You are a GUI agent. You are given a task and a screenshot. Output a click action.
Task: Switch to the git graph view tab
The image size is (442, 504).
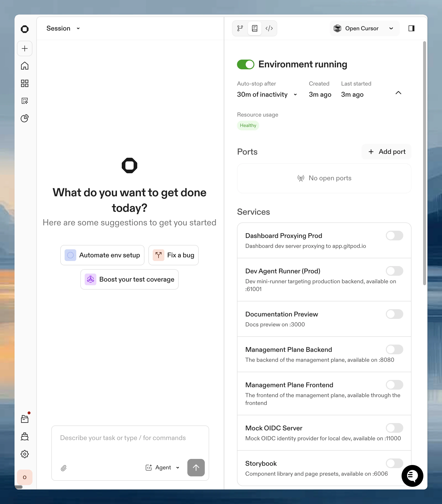pyautogui.click(x=240, y=28)
